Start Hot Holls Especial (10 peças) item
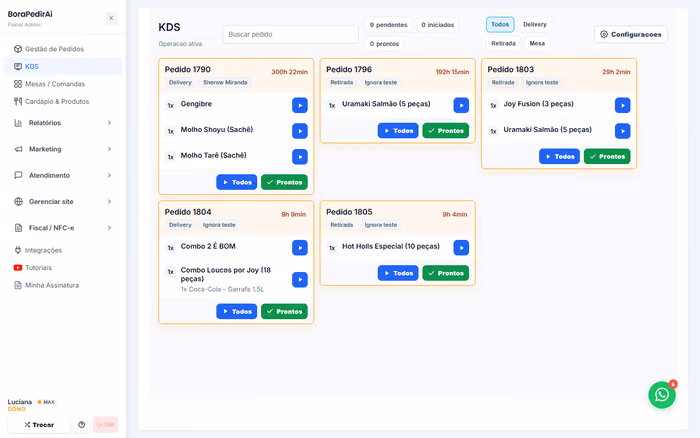 (461, 248)
